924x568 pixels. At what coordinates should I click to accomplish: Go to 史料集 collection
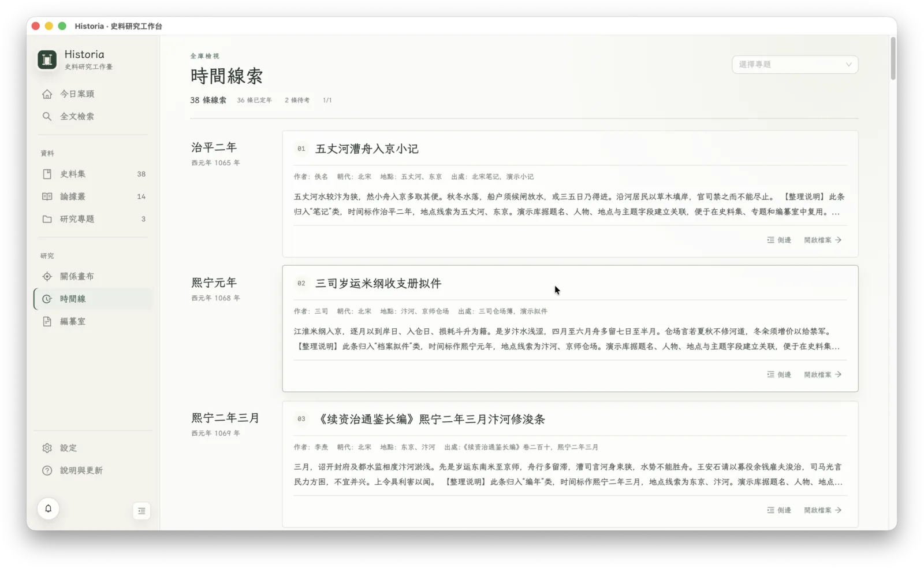pyautogui.click(x=92, y=174)
